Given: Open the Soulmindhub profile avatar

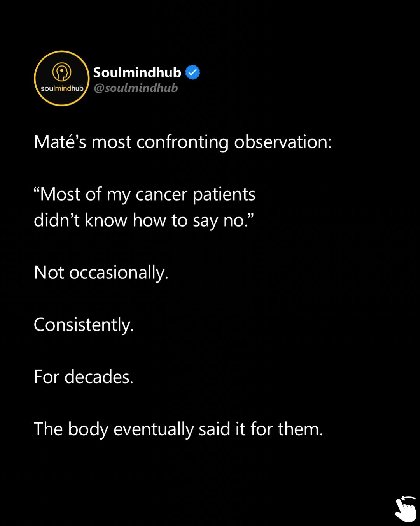Looking at the screenshot, I should click(x=62, y=78).
